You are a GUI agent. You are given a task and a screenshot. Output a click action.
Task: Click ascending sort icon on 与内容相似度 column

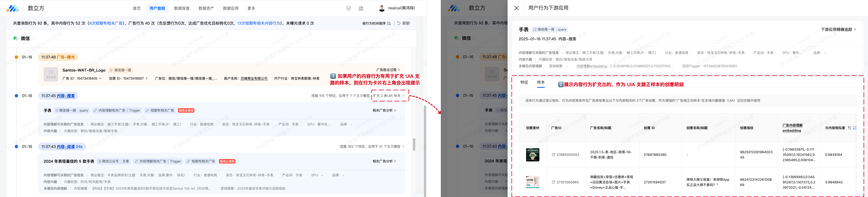(x=850, y=128)
